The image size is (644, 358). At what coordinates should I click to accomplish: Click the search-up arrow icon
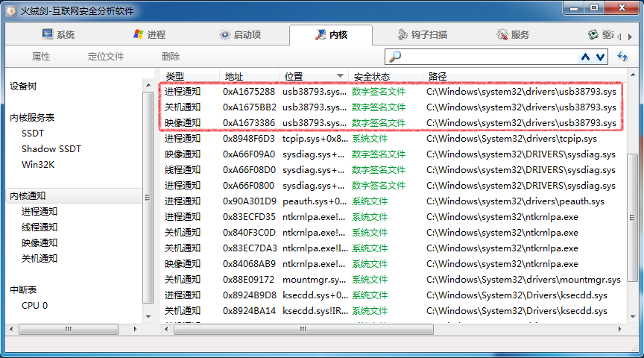[x=585, y=57]
